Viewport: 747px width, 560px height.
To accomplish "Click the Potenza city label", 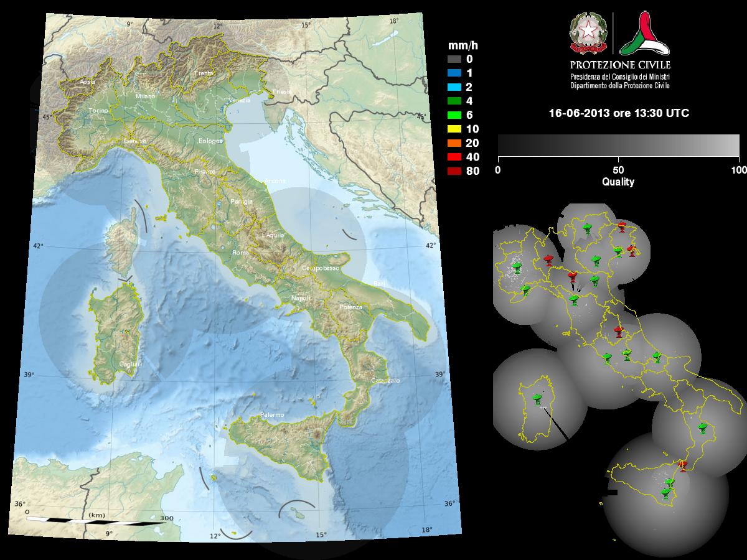I will 350,308.
